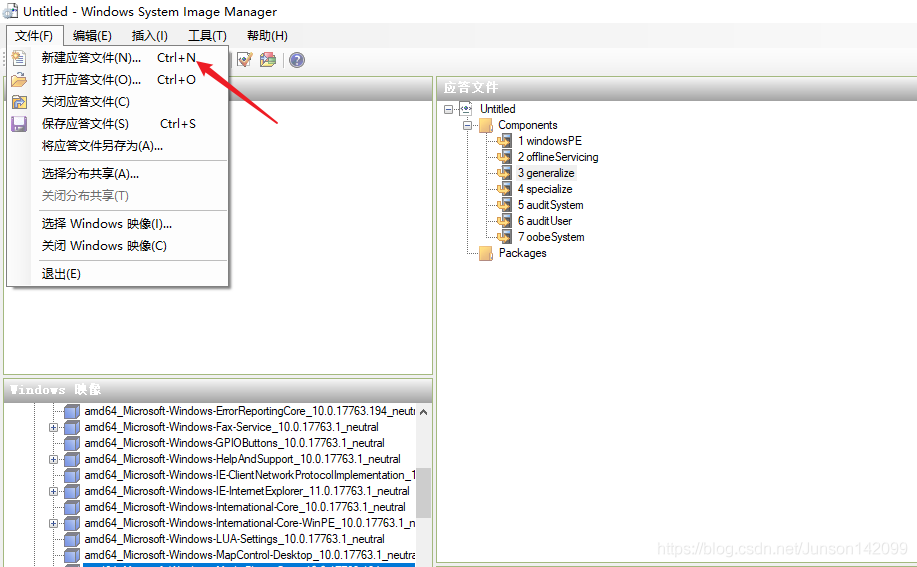Select the 3 generalize pass
This screenshot has height=567, width=917.
point(546,173)
